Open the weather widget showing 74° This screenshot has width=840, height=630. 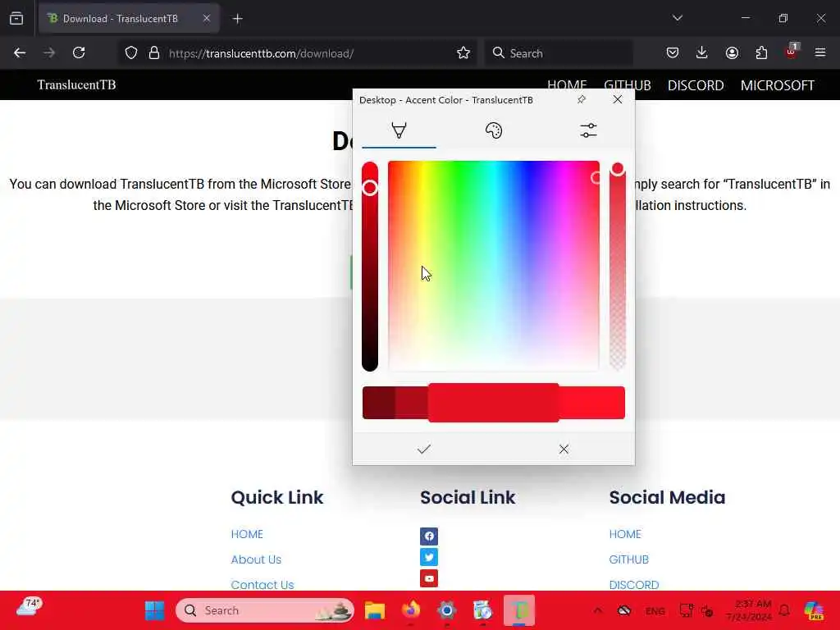[30, 608]
